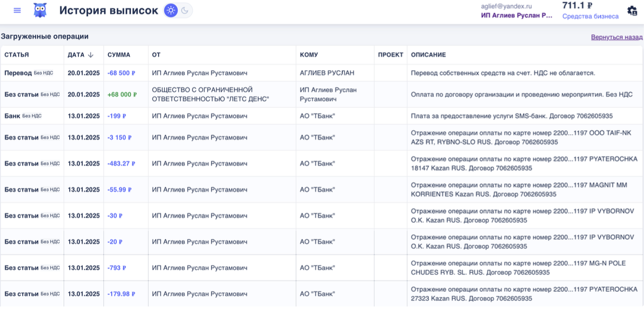This screenshot has width=644, height=309.
Task: Click the ПРОЕКТ column header
Action: [390, 55]
